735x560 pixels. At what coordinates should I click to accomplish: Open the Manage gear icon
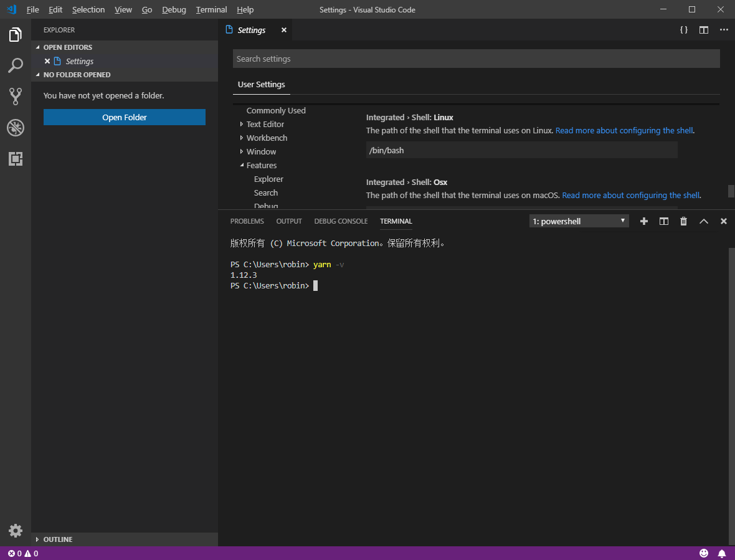(x=15, y=530)
